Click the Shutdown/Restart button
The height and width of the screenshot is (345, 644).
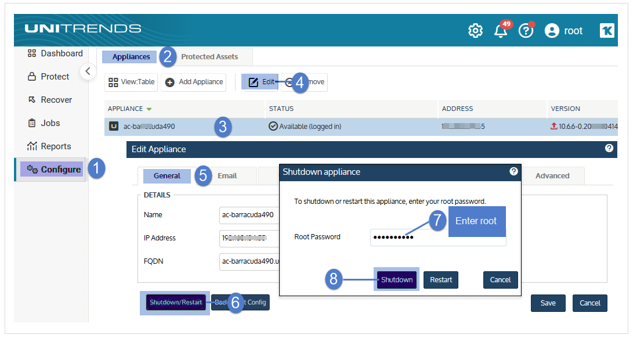(x=176, y=303)
